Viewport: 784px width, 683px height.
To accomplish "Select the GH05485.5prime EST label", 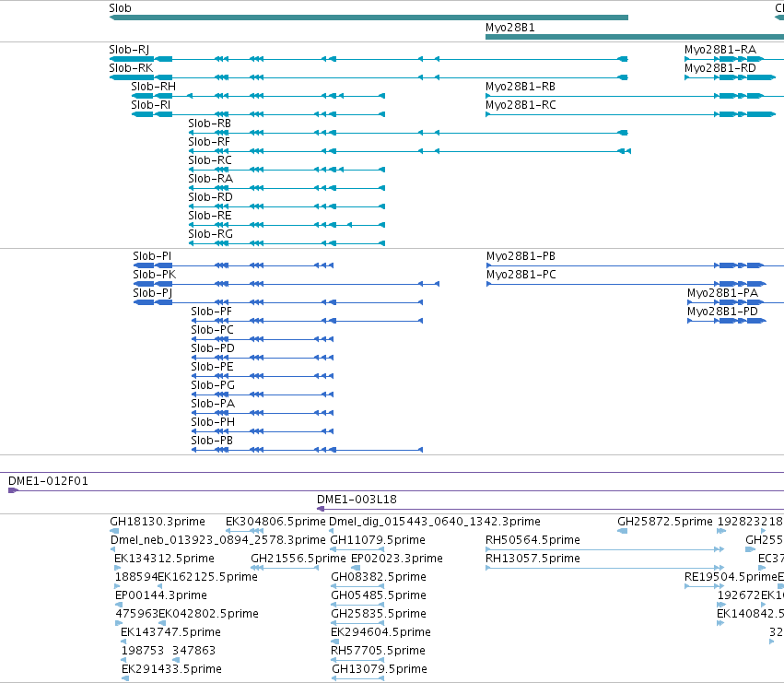I will 379,595.
